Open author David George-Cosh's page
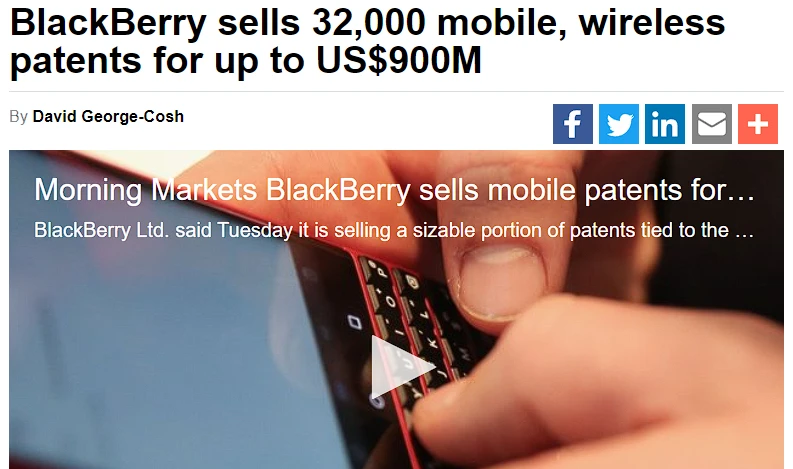Screen dimensions: 793x469 (108, 116)
